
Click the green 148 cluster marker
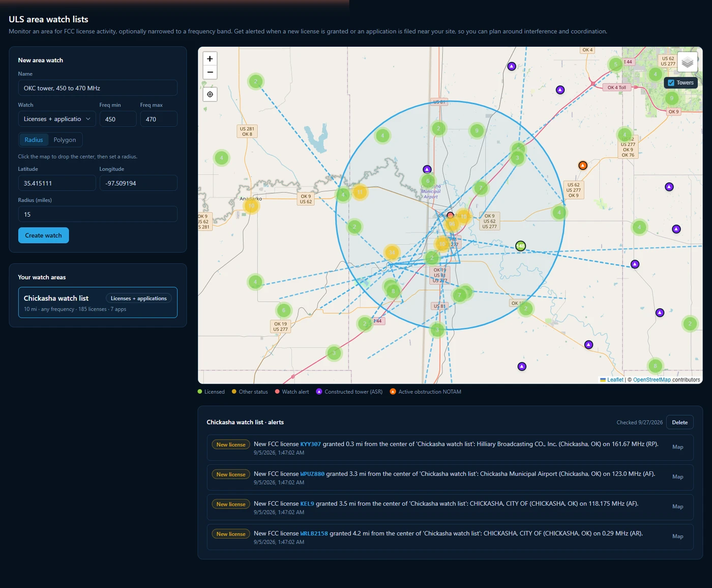[x=520, y=246]
